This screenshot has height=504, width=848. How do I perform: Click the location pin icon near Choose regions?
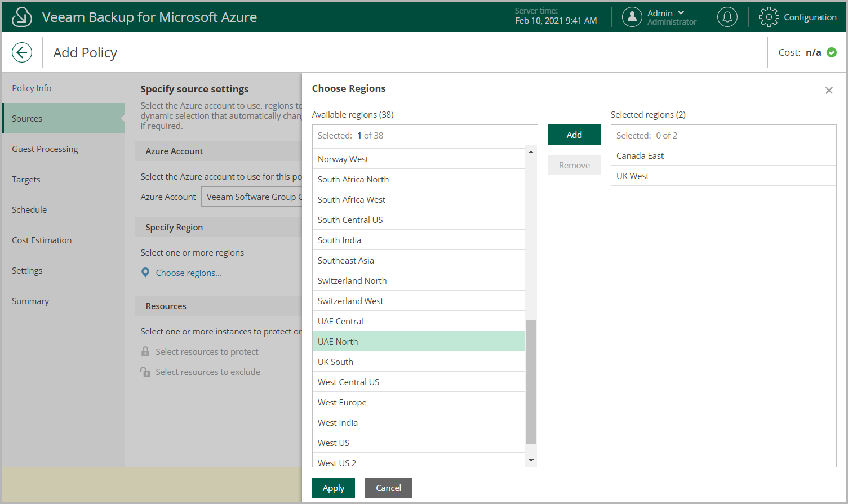(145, 273)
